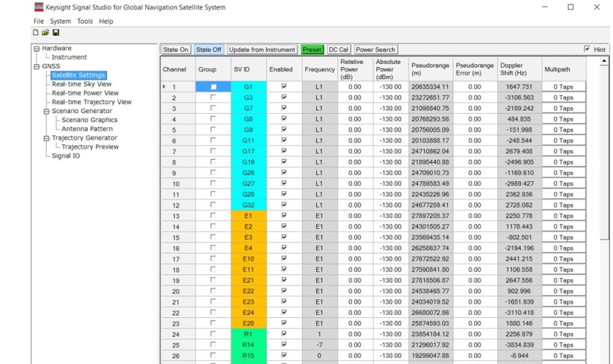Click the Save floppy disk icon

(56, 33)
